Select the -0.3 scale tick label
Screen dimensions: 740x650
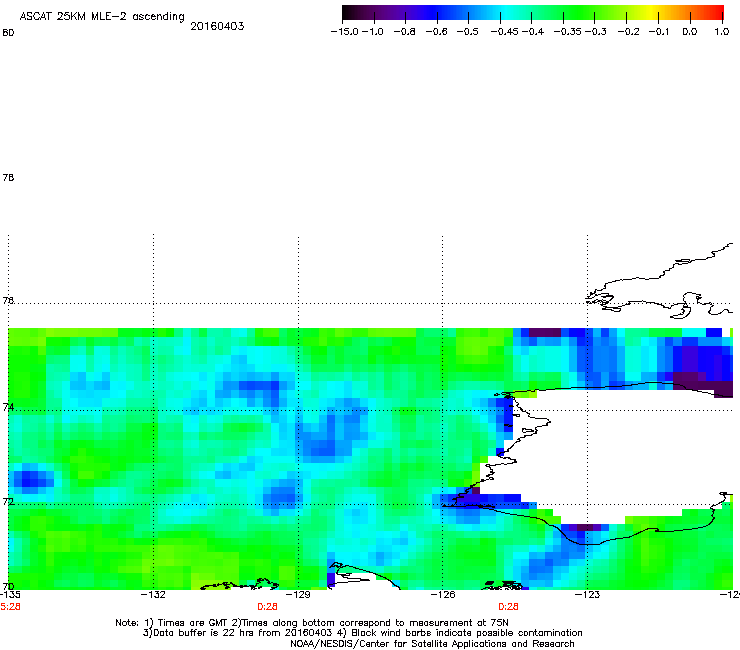coord(596,32)
